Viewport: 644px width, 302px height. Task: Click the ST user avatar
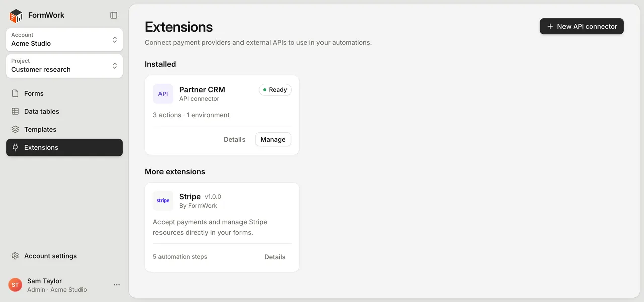[x=15, y=285]
